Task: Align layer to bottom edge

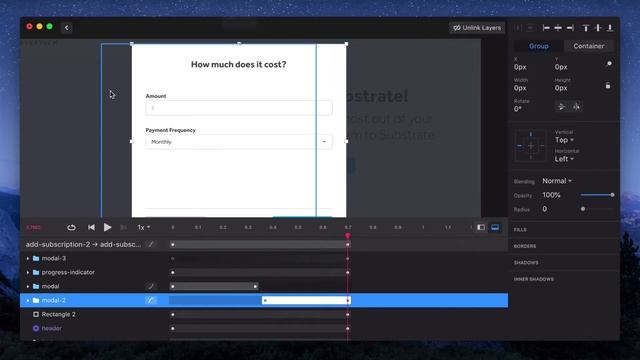Action: click(610, 28)
